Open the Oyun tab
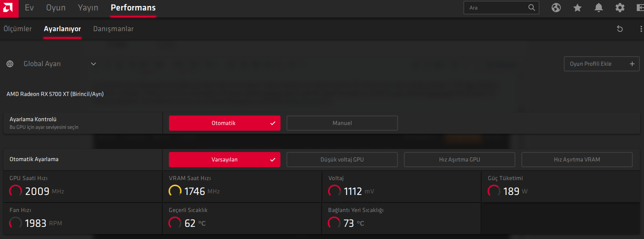The image size is (644, 239). pyautogui.click(x=56, y=8)
